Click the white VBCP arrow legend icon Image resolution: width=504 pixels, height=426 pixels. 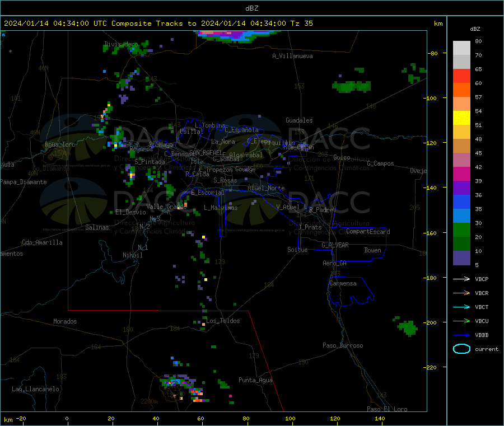click(x=461, y=279)
